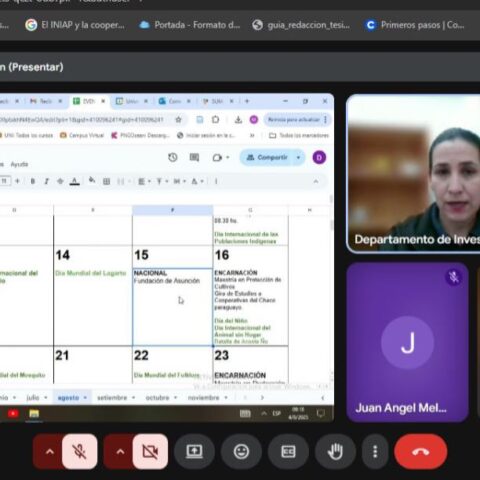This screenshot has height=480, width=480.
Task: Toggle bold formatting in Sheets toolbar
Action: coord(33,181)
